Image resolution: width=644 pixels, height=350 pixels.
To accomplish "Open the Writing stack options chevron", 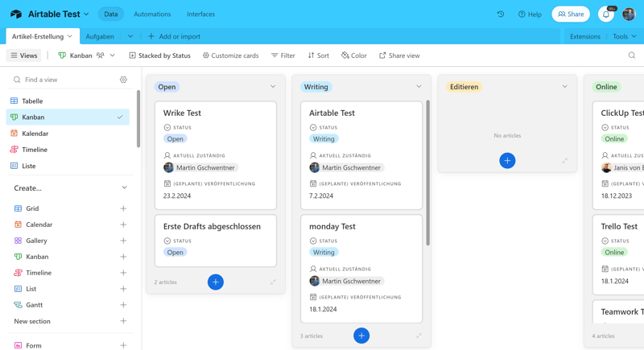I will [419, 87].
